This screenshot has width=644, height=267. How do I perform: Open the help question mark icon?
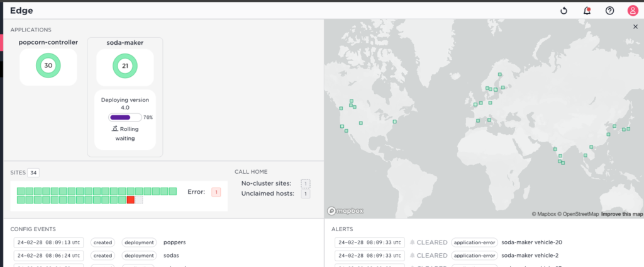pyautogui.click(x=610, y=11)
